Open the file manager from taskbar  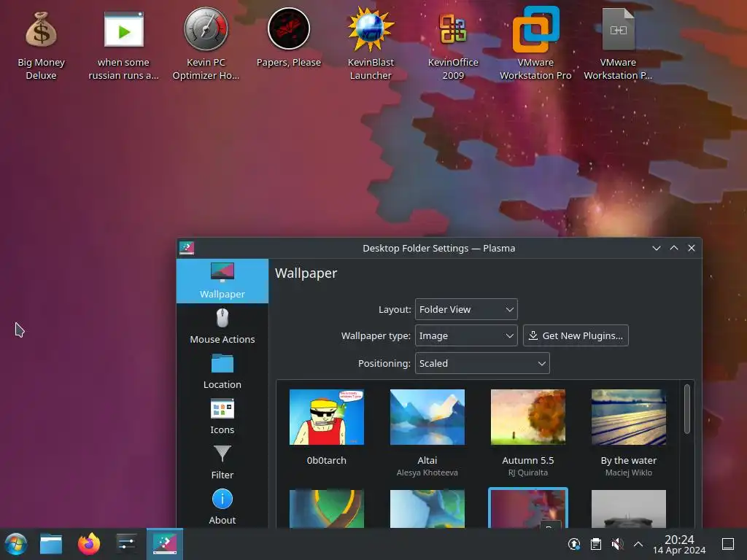click(51, 544)
